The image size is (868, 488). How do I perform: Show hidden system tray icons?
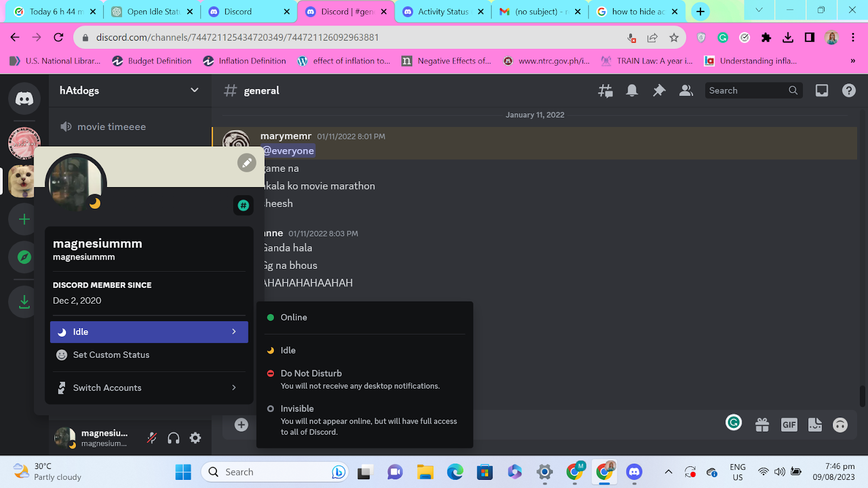pyautogui.click(x=668, y=472)
